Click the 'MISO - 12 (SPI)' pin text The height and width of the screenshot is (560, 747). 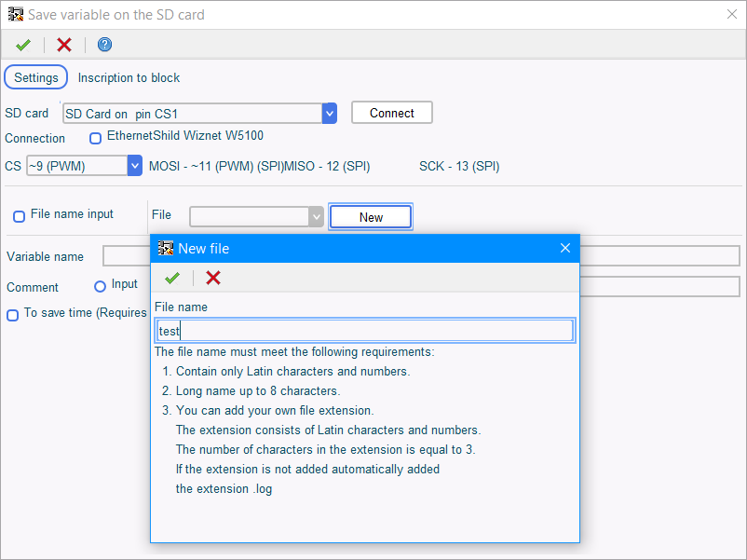pyautogui.click(x=327, y=167)
